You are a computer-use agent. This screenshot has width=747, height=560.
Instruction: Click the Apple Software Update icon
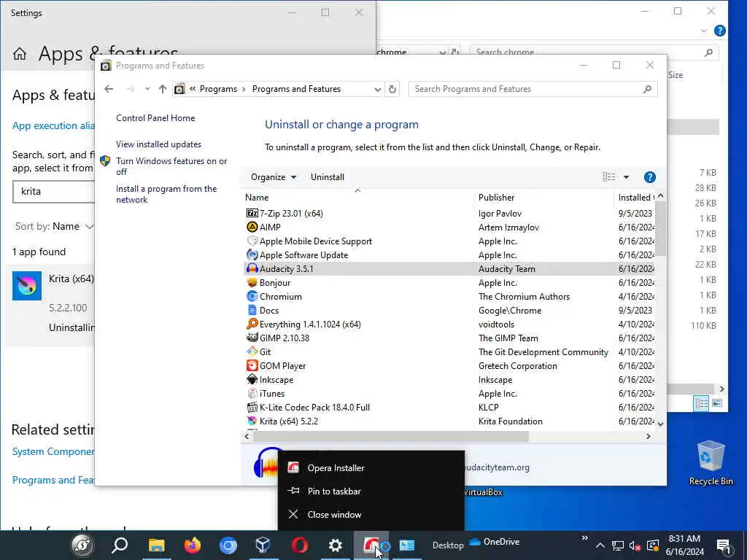tap(252, 254)
